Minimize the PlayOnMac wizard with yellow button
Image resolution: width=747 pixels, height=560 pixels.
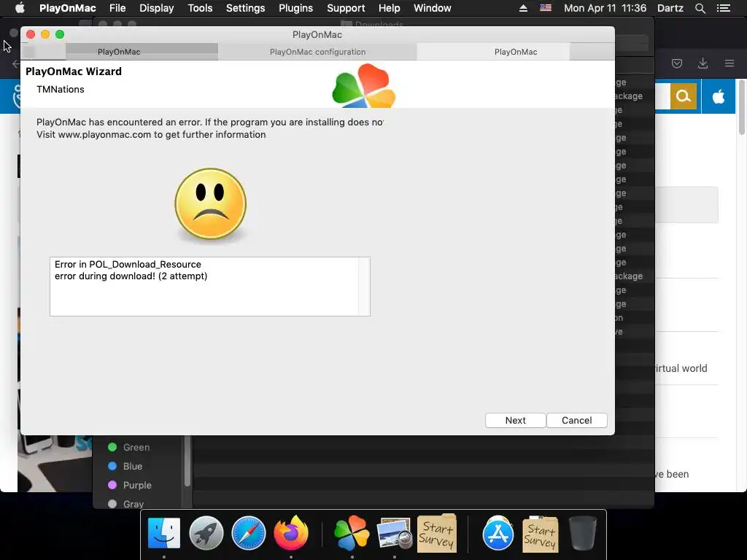click(45, 34)
